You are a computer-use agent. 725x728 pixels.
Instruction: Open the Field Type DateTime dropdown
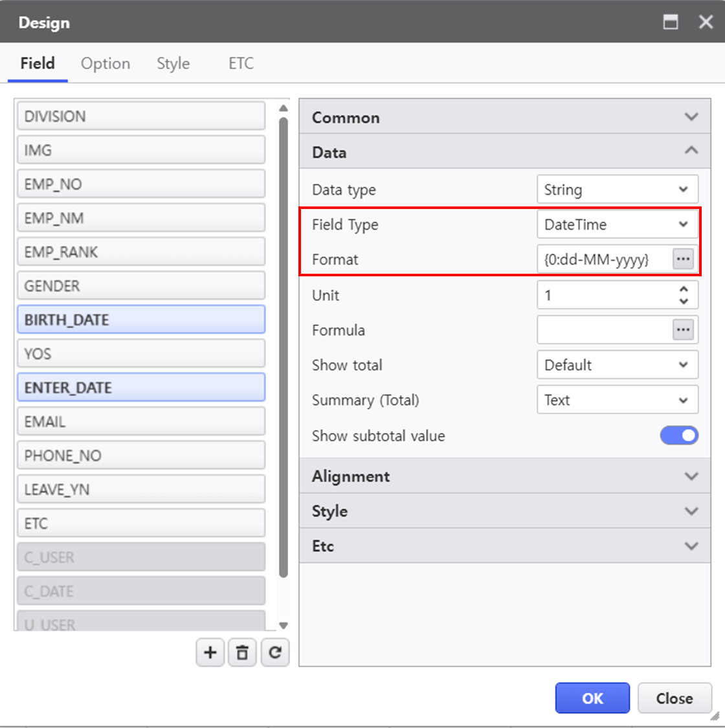[618, 225]
